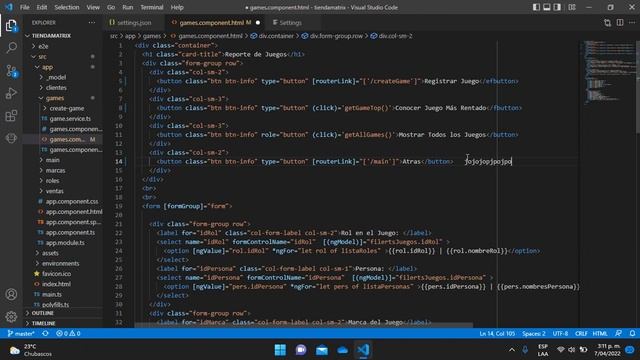Open customize layout icon
The height and width of the screenshot is (360, 640).
[x=572, y=7]
